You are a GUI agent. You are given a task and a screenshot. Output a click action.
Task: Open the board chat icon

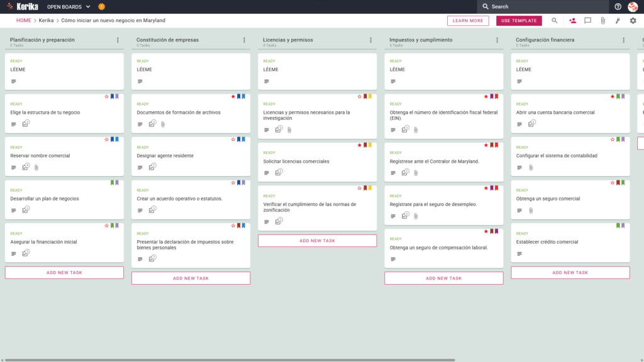pos(588,21)
